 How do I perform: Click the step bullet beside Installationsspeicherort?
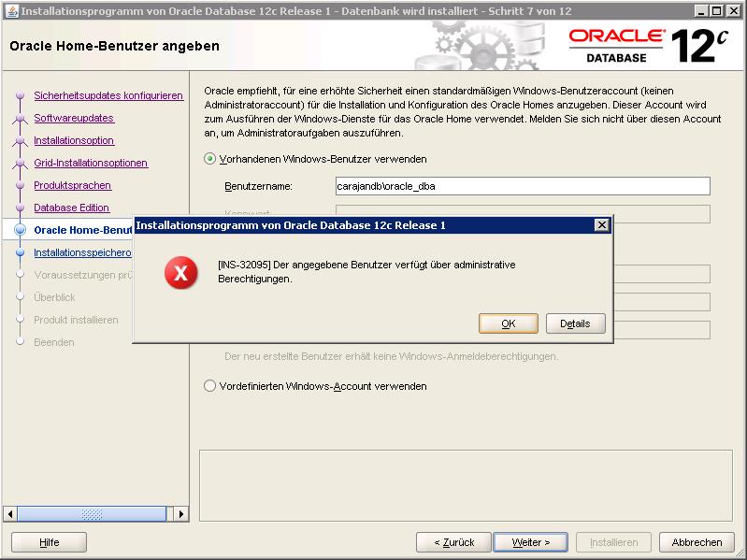[20, 252]
